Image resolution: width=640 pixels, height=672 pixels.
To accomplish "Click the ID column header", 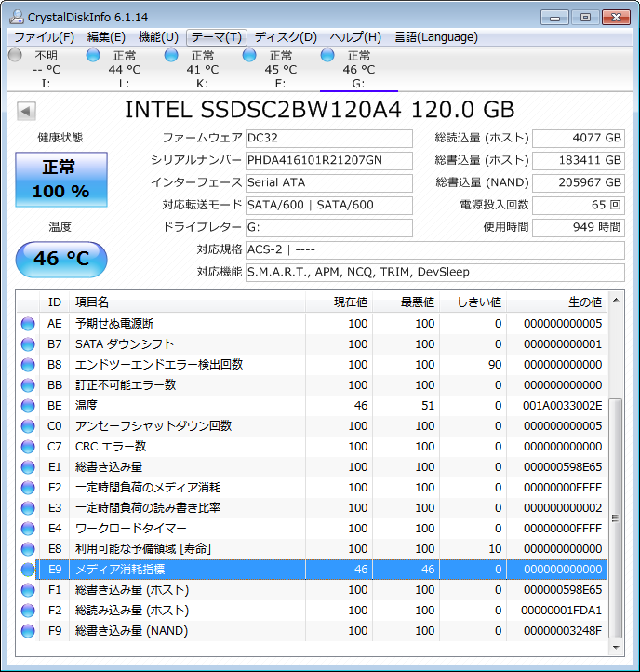I will point(54,302).
